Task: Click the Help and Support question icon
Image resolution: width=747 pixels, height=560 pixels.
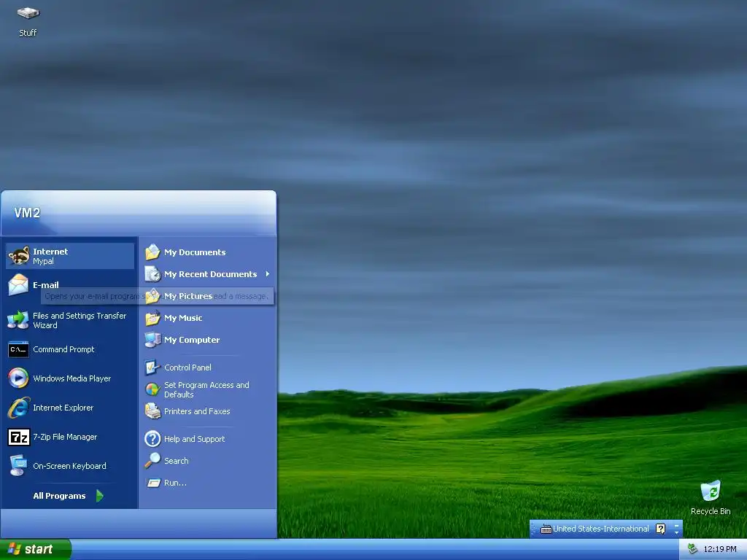Action: coord(152,438)
